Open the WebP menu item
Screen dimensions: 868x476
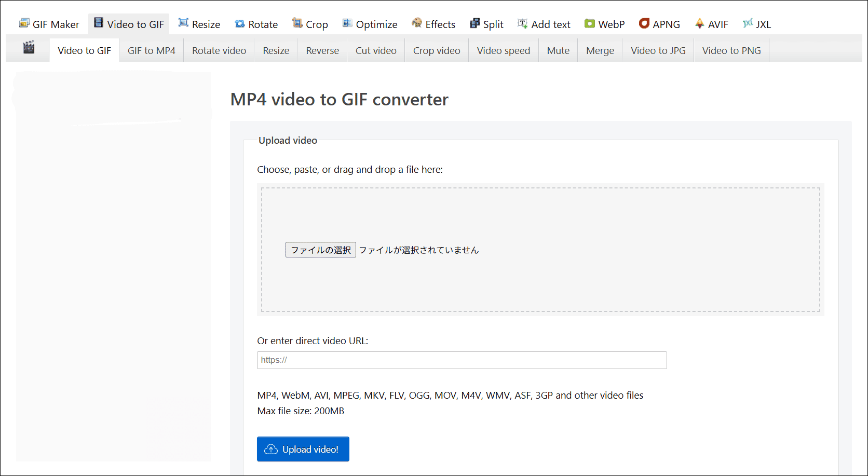[605, 24]
